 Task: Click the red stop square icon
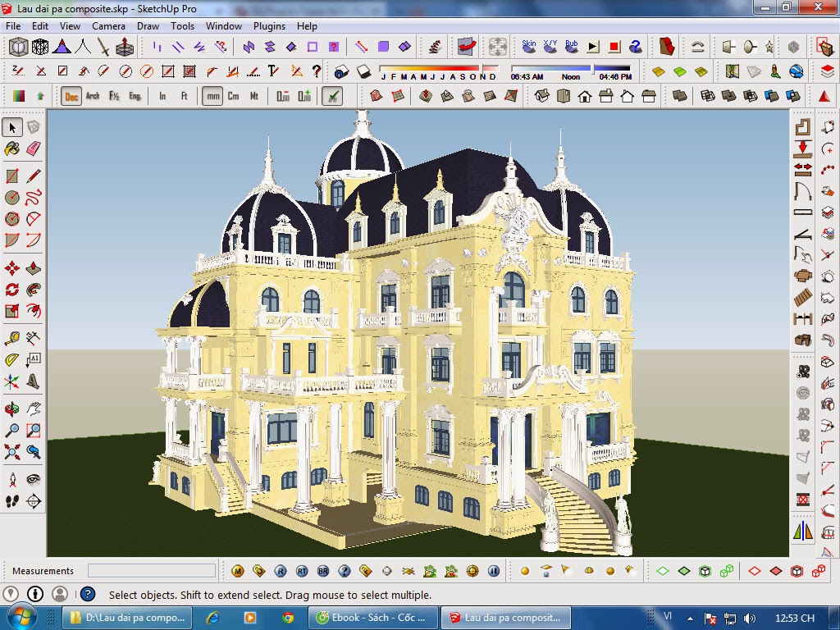pyautogui.click(x=614, y=47)
